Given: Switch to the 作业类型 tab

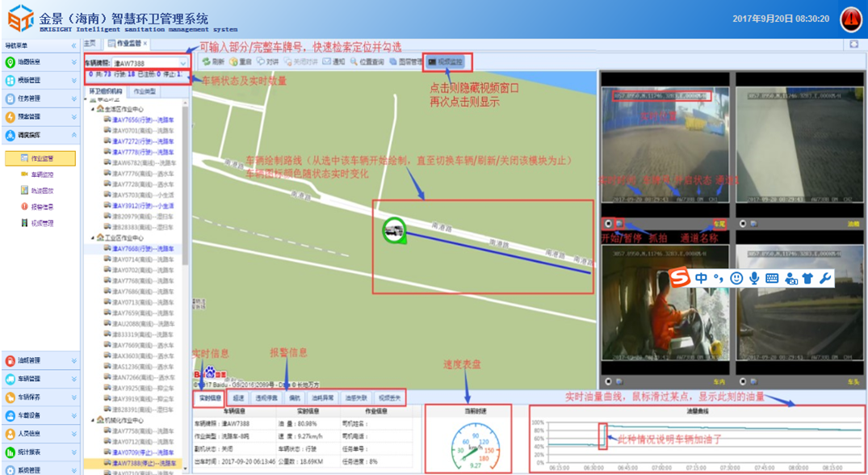Looking at the screenshot, I should (145, 91).
